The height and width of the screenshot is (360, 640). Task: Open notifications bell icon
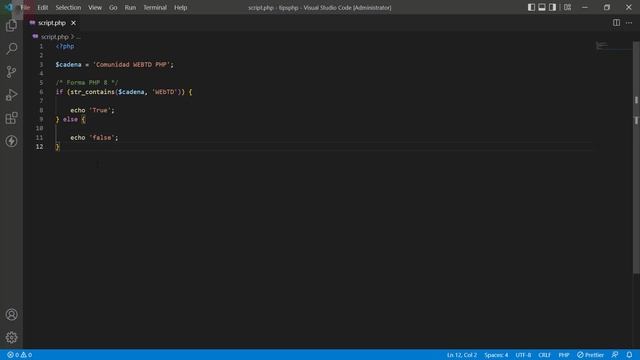[629, 355]
